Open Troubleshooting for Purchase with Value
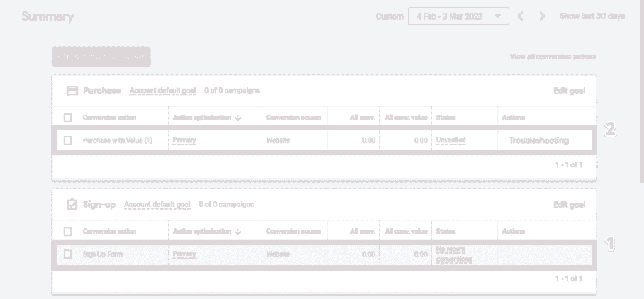Image resolution: width=644 pixels, height=299 pixels. pyautogui.click(x=538, y=140)
